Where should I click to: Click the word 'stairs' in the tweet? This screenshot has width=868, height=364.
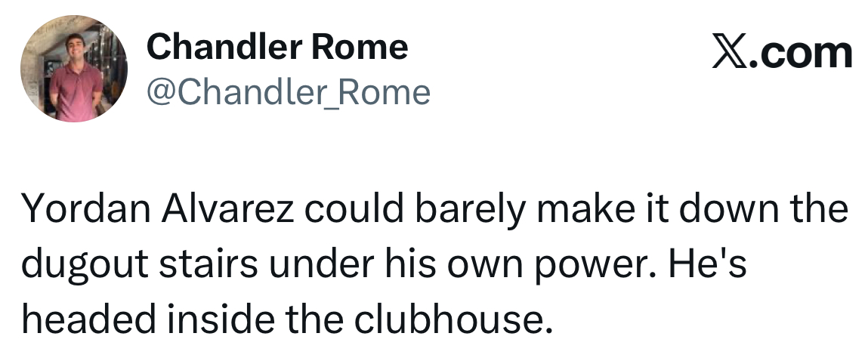point(209,265)
